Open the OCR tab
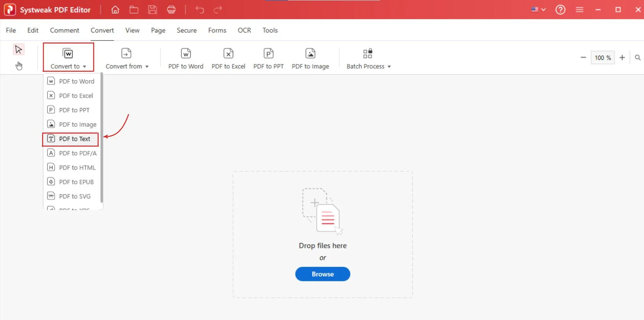644x320 pixels. pos(244,30)
